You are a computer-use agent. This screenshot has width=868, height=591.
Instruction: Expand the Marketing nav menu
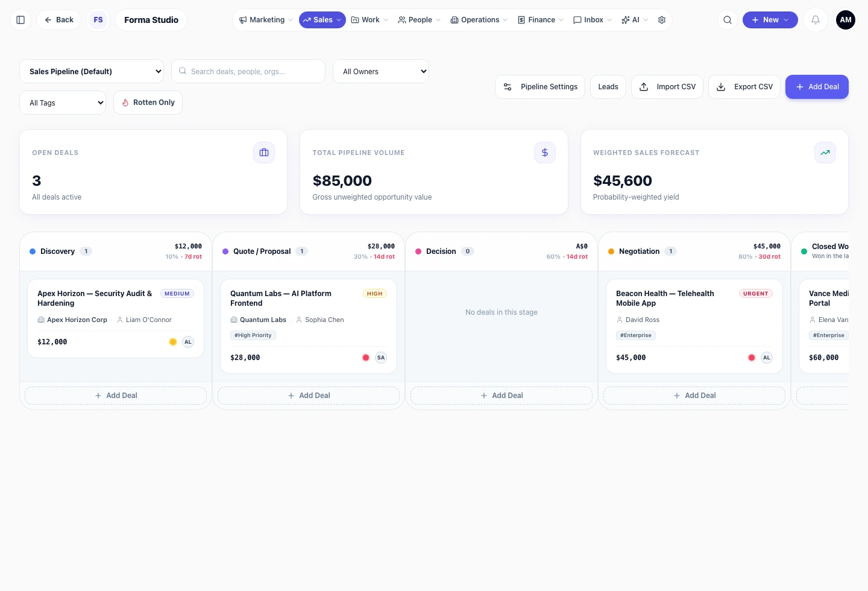266,20
